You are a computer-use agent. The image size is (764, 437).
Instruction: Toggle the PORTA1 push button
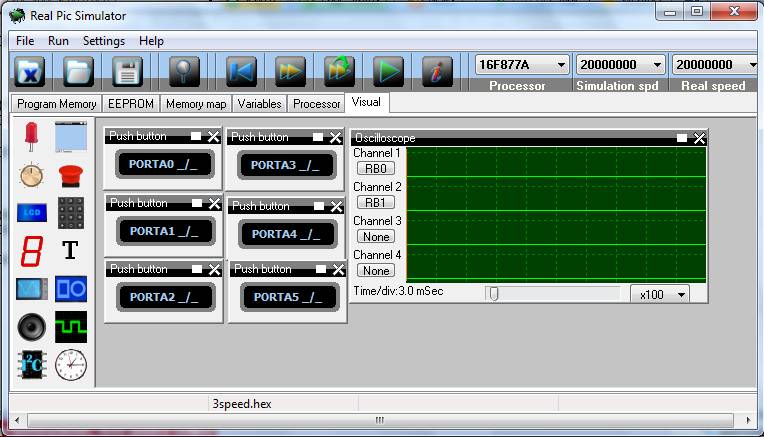tap(165, 231)
